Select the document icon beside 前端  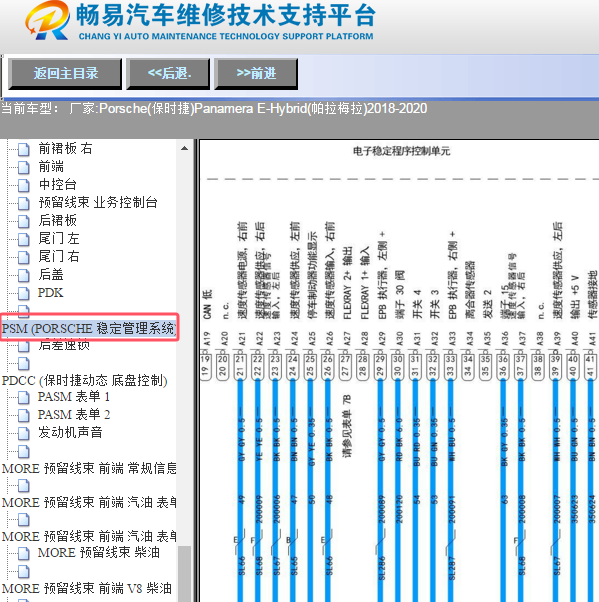tap(23, 167)
